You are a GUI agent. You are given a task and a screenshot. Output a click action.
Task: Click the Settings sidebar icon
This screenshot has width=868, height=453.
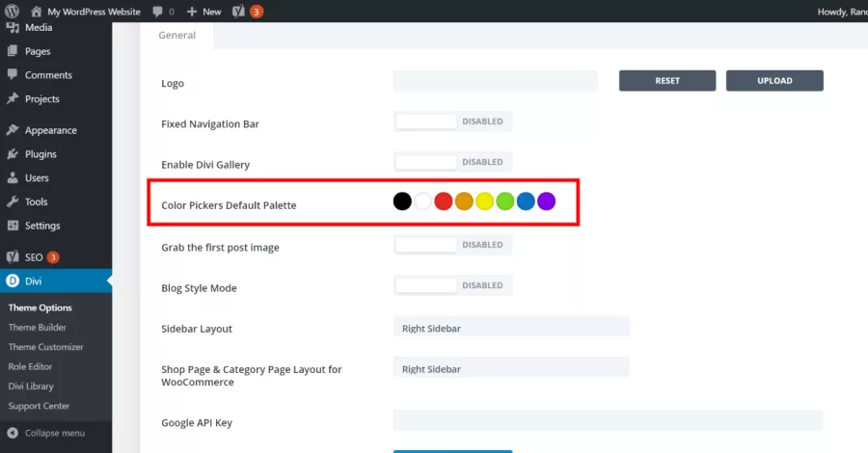(x=13, y=226)
